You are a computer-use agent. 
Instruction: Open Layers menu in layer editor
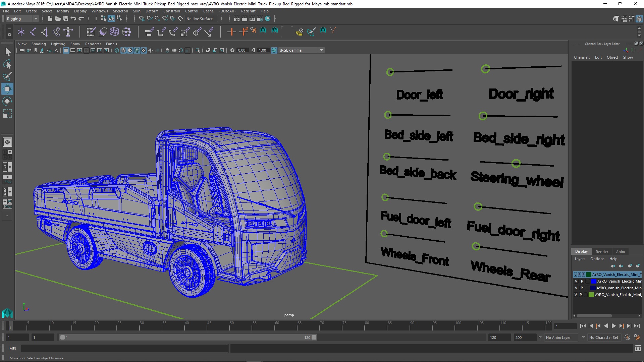pyautogui.click(x=580, y=259)
